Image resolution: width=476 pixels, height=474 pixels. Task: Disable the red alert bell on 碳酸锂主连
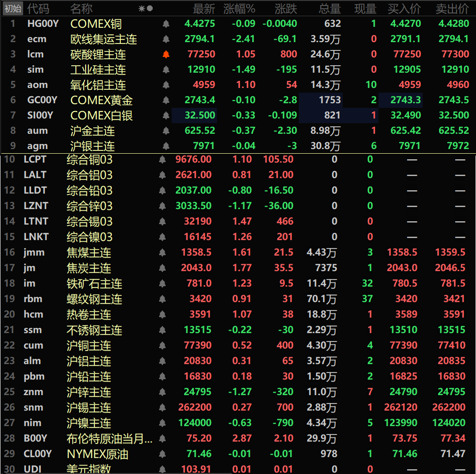(166, 55)
